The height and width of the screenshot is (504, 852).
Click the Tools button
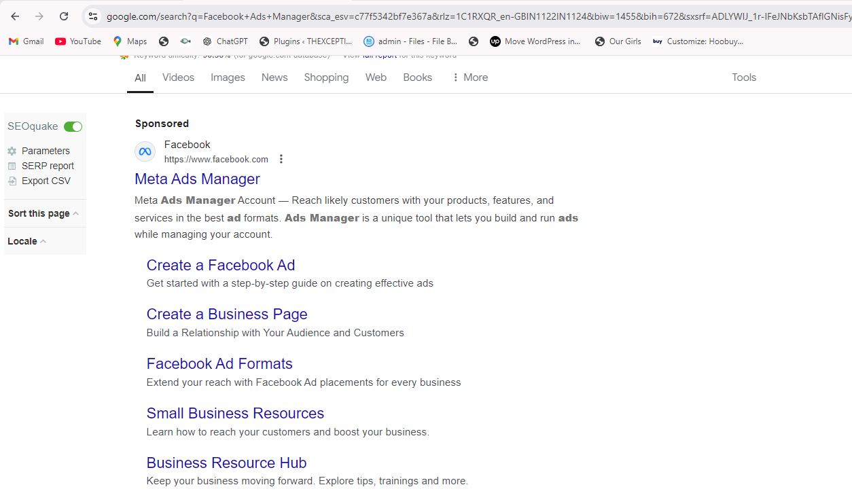pos(744,77)
